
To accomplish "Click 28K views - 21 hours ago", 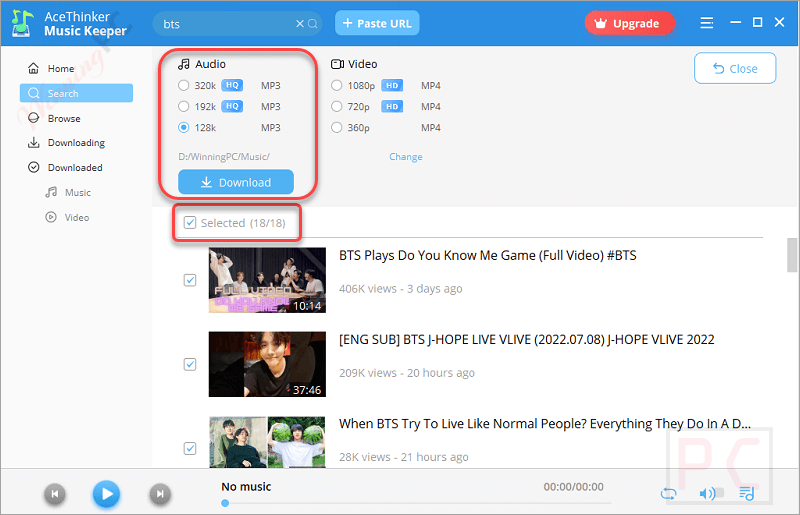I will 404,457.
